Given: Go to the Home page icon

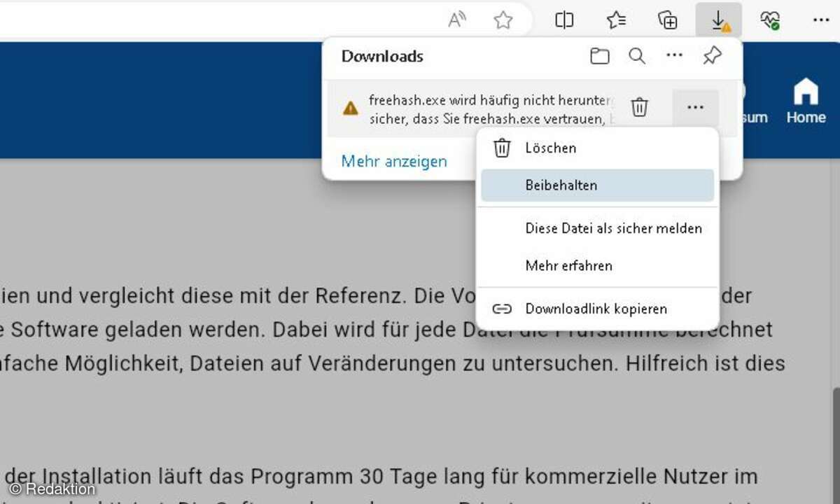Looking at the screenshot, I should (x=806, y=101).
